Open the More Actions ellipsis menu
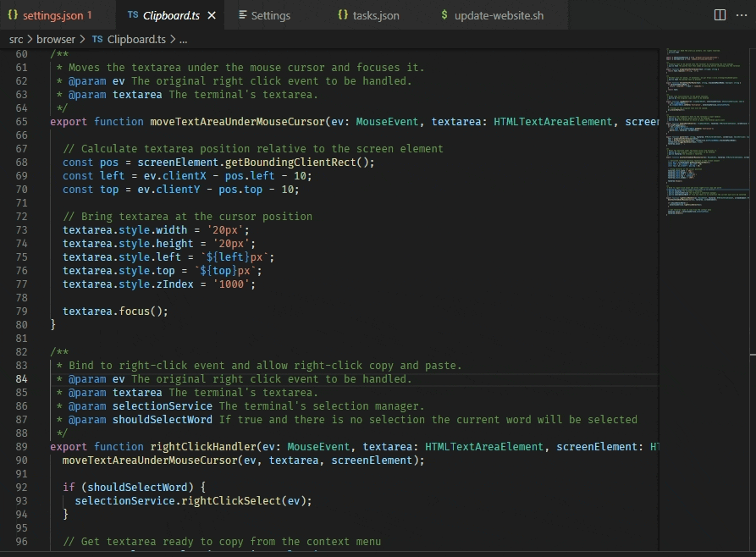The height and width of the screenshot is (557, 756). 742,15
